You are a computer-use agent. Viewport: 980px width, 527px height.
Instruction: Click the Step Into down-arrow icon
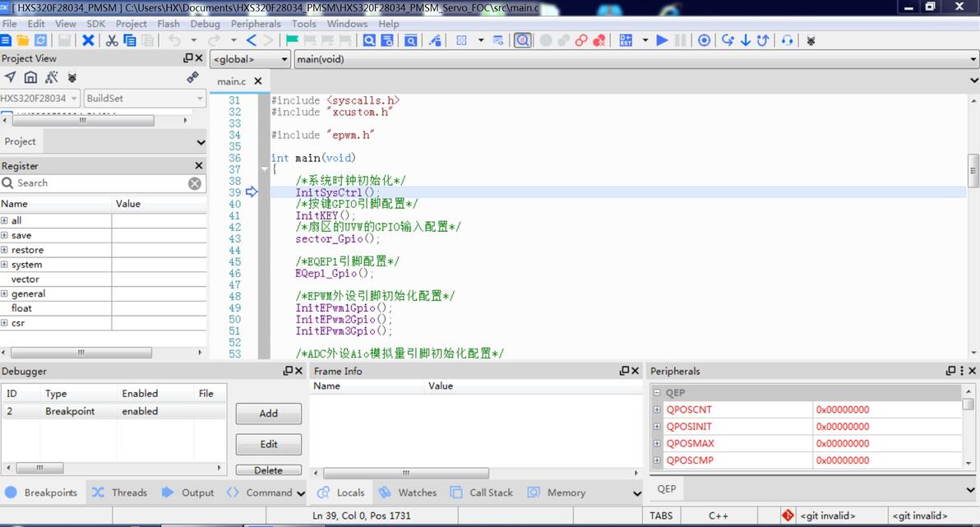tap(746, 40)
